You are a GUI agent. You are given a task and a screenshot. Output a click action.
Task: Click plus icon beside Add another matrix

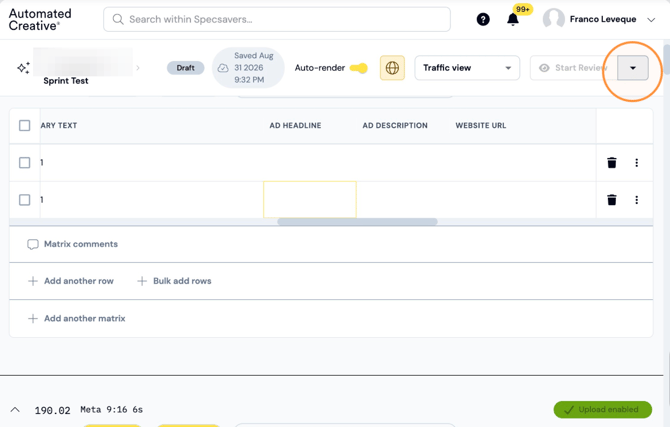pyautogui.click(x=32, y=318)
